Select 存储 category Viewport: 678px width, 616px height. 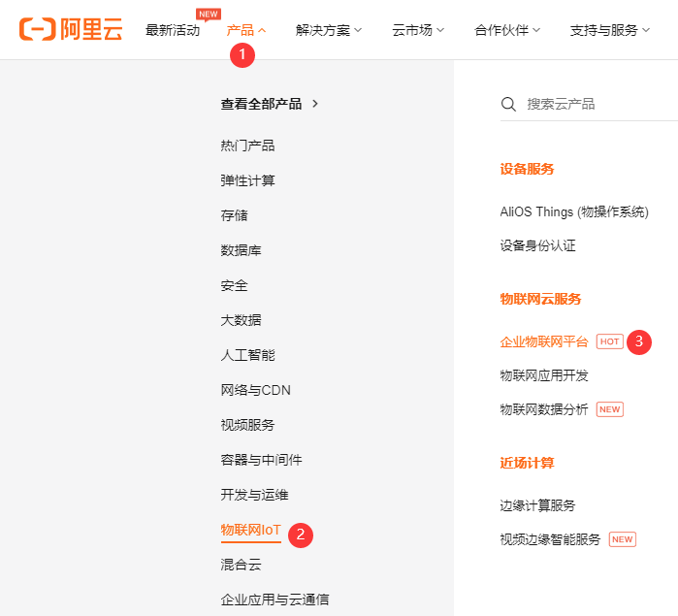[234, 215]
